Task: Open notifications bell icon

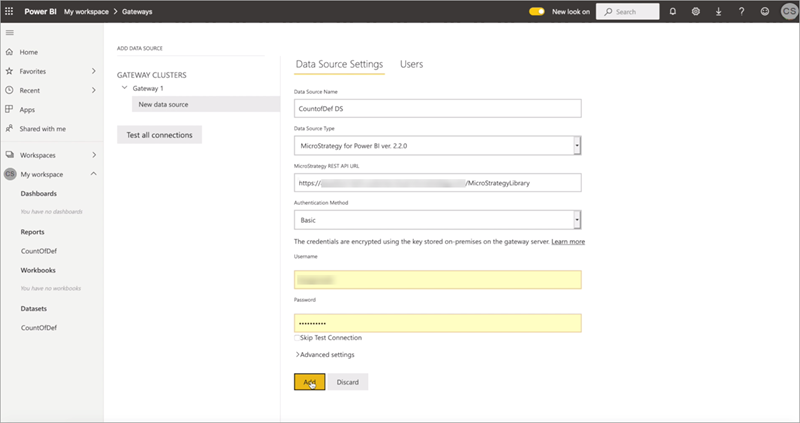Action: (x=673, y=11)
